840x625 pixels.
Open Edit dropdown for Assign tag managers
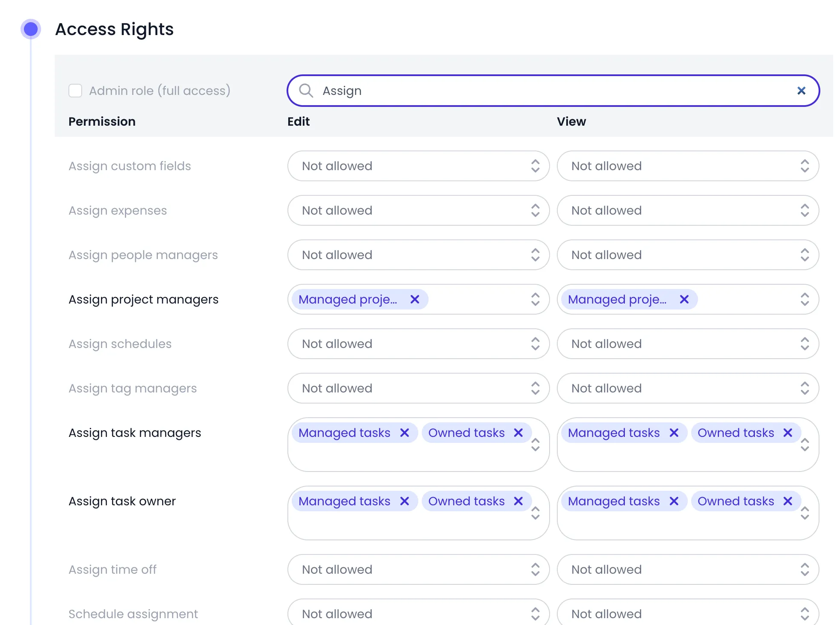418,388
